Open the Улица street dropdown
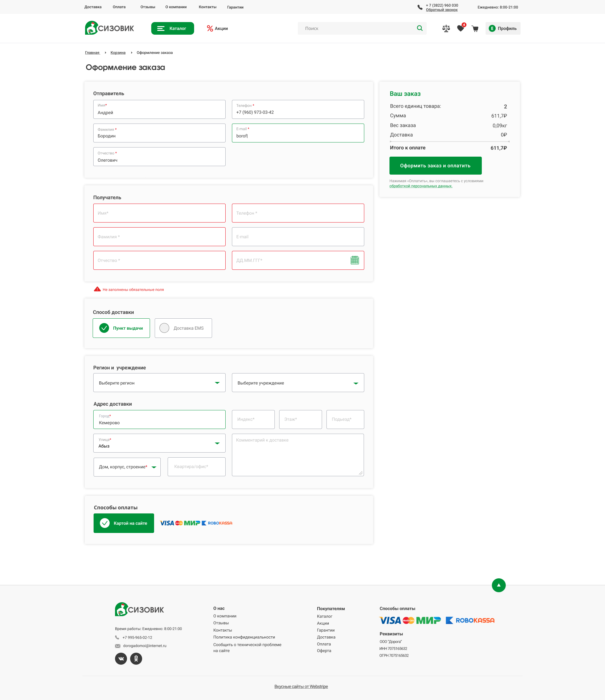Image resolution: width=605 pixels, height=700 pixels. point(159,443)
